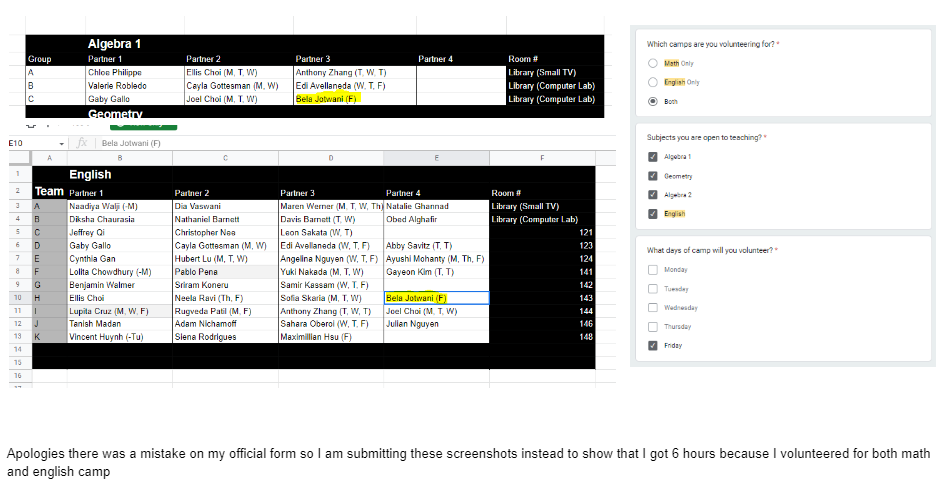943x498 pixels.
Task: Click the Nathaniel Barnett cell
Action: (226, 219)
